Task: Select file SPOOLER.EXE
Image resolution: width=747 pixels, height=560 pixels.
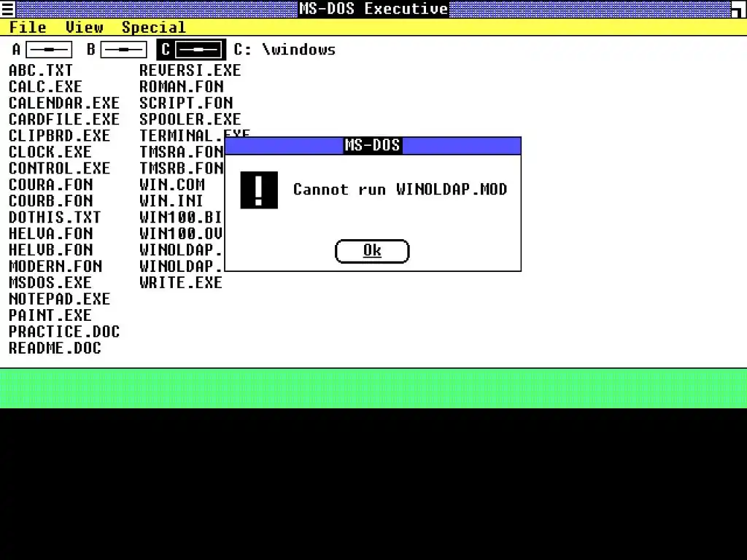Action: coord(190,119)
